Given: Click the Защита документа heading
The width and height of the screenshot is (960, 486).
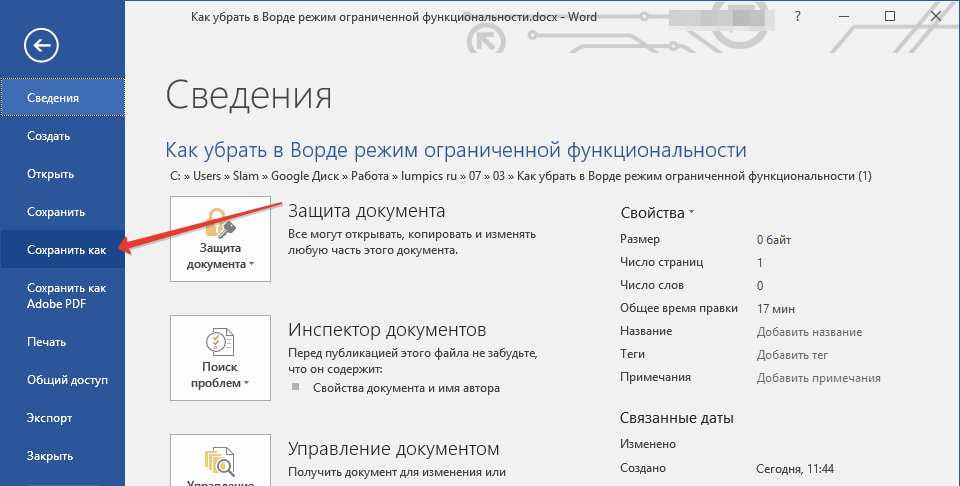Looking at the screenshot, I should 367,211.
